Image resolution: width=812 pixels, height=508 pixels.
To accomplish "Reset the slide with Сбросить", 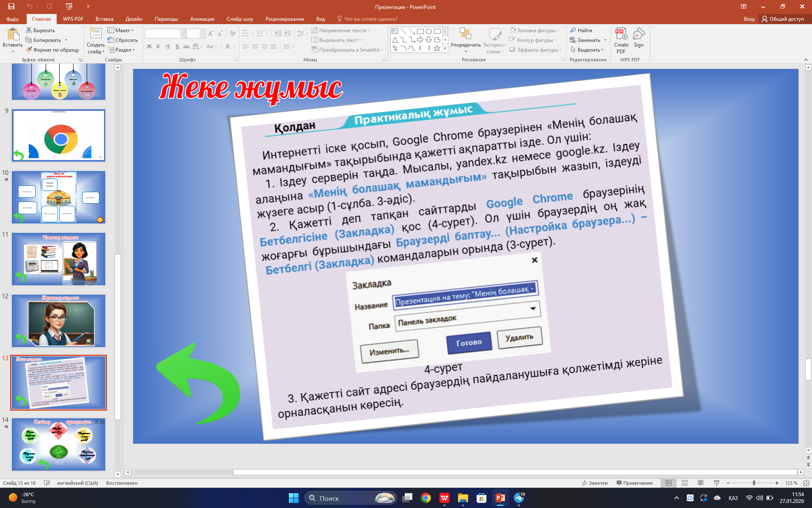I will 123,40.
